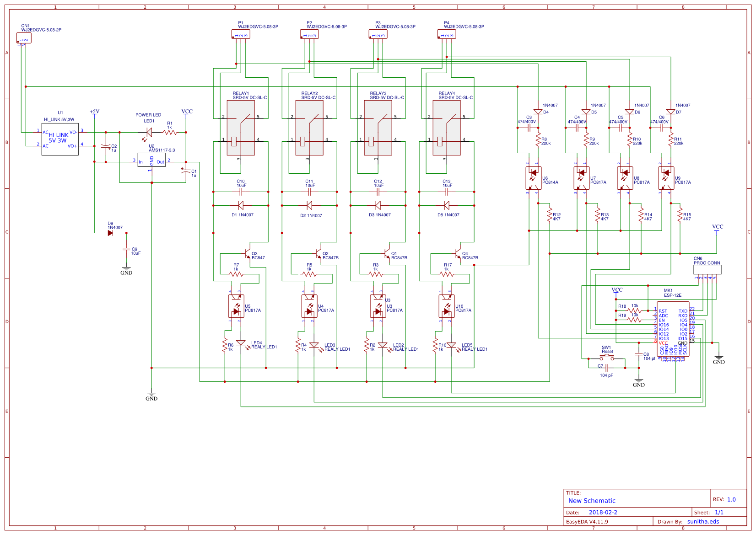
Task: Click the HI LINK 5V 3W power module U1
Action: [x=61, y=139]
